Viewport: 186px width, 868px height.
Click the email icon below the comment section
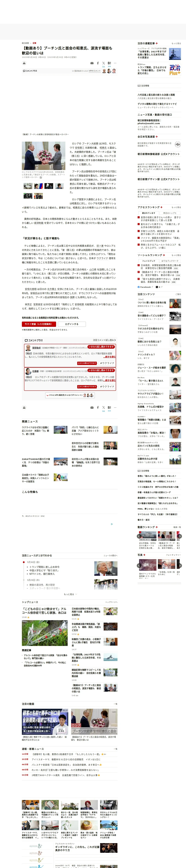click(92, 407)
